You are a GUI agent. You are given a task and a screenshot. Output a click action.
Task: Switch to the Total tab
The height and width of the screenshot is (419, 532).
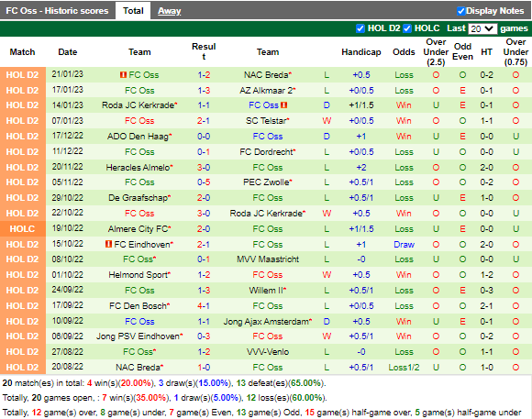tap(133, 11)
